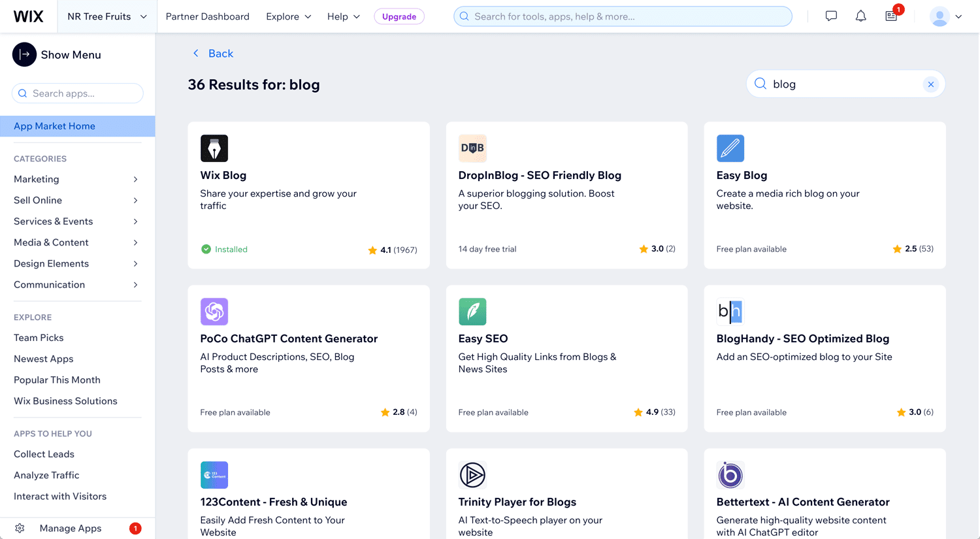Open the chat messages icon
980x539 pixels.
(x=831, y=16)
